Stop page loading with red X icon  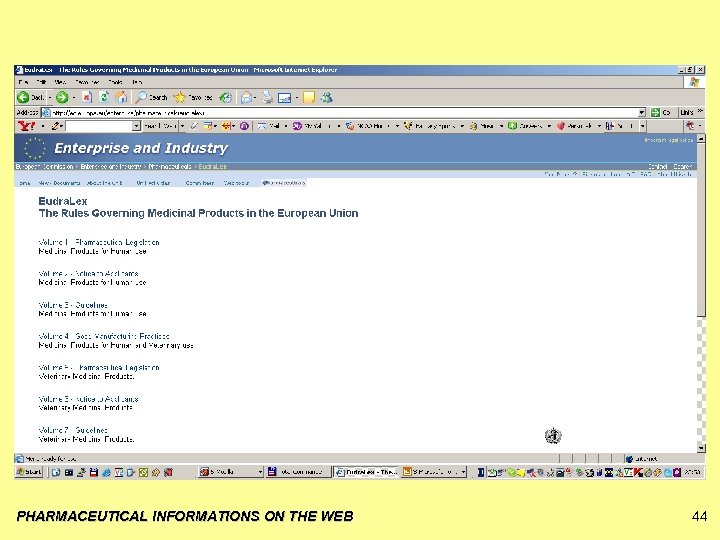pos(87,97)
